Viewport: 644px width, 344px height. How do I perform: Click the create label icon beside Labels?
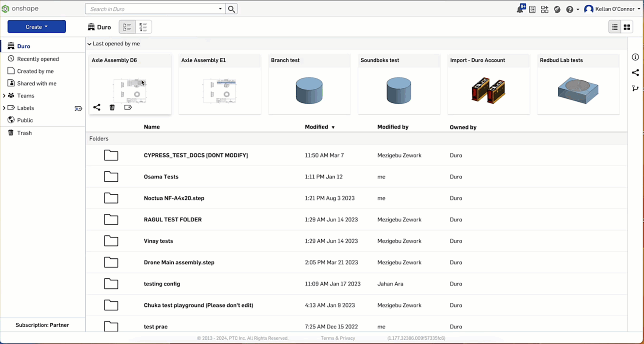click(x=78, y=108)
